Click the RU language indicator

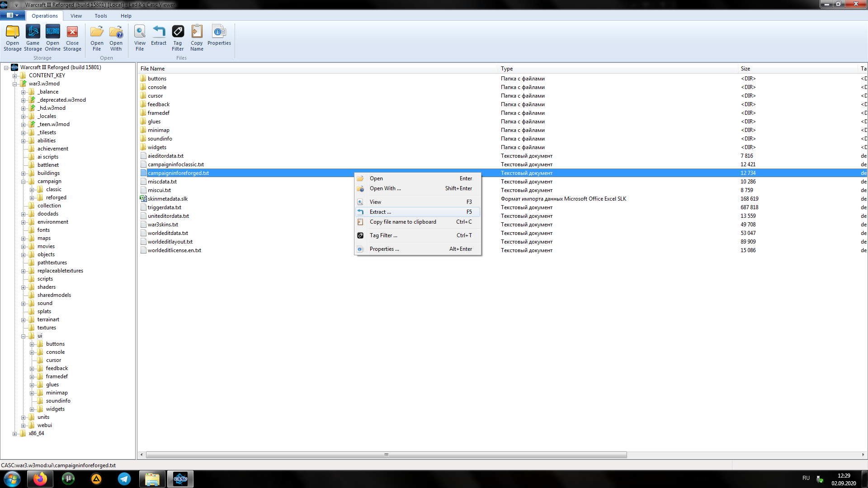(x=806, y=478)
